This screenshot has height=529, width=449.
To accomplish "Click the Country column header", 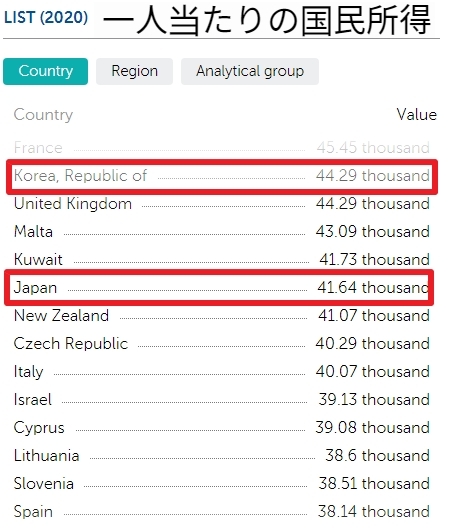I will [43, 115].
